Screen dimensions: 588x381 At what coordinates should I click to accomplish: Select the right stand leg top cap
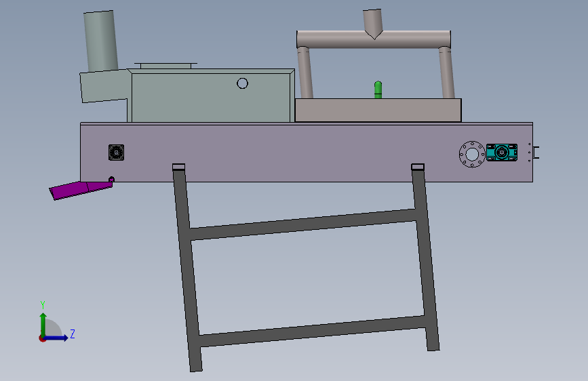click(418, 167)
